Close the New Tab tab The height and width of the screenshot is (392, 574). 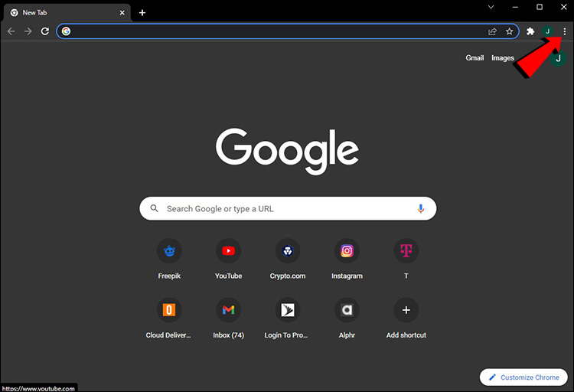click(x=122, y=13)
